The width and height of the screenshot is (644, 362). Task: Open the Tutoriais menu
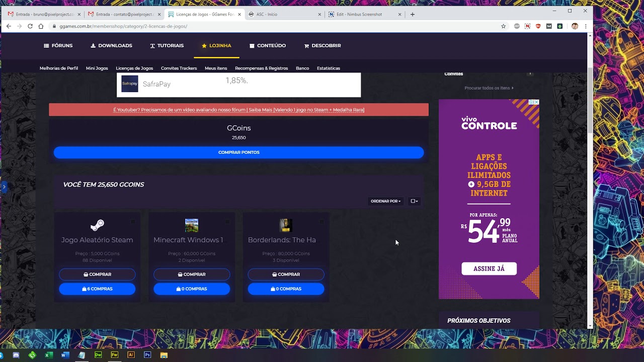tap(167, 46)
